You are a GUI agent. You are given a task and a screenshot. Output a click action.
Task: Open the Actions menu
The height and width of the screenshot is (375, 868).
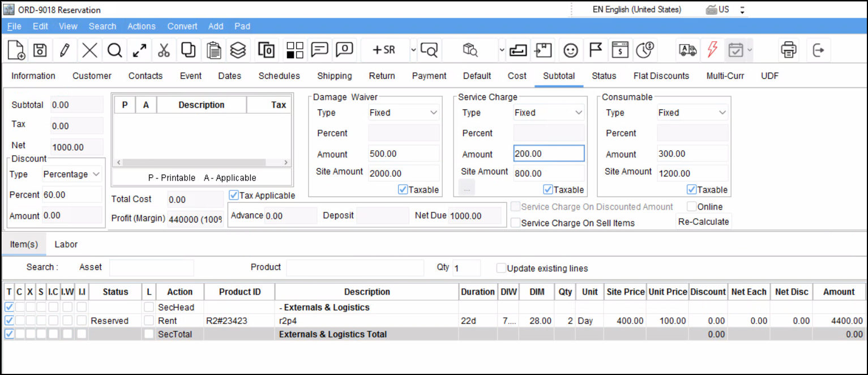coord(142,26)
